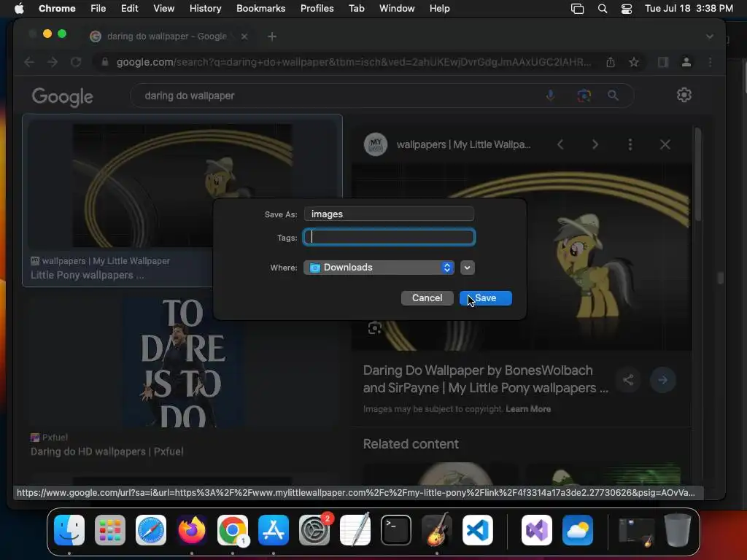This screenshot has width=747, height=560.
Task: Open the Daring Do Wallpaper title link
Action: pyautogui.click(x=485, y=379)
